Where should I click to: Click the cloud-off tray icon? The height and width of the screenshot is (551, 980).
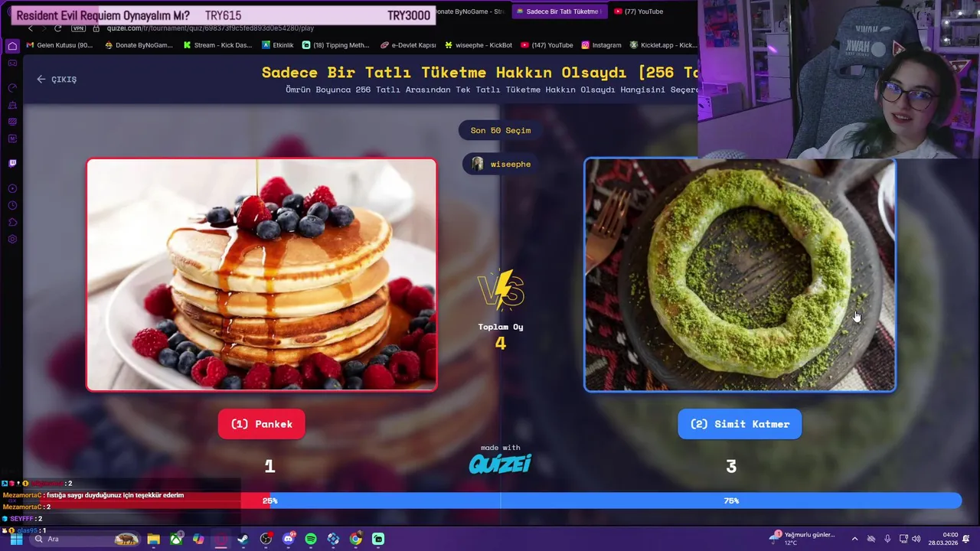pos(872,539)
